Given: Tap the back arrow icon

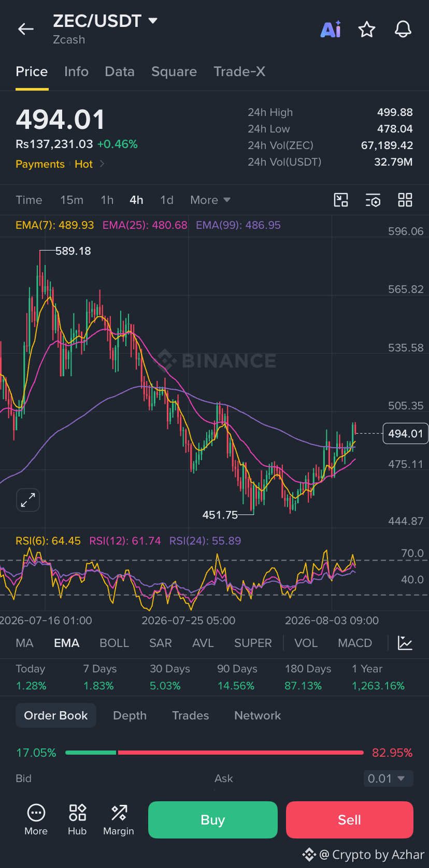Looking at the screenshot, I should pos(26,29).
